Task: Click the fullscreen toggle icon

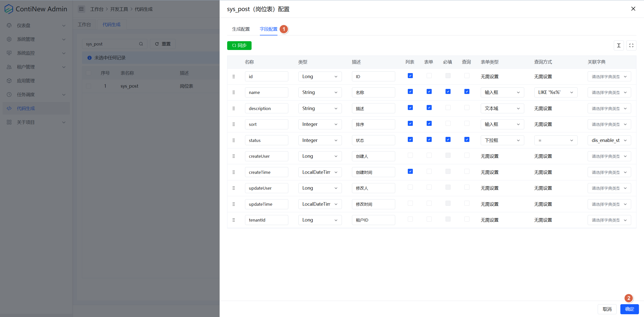Action: (631, 45)
